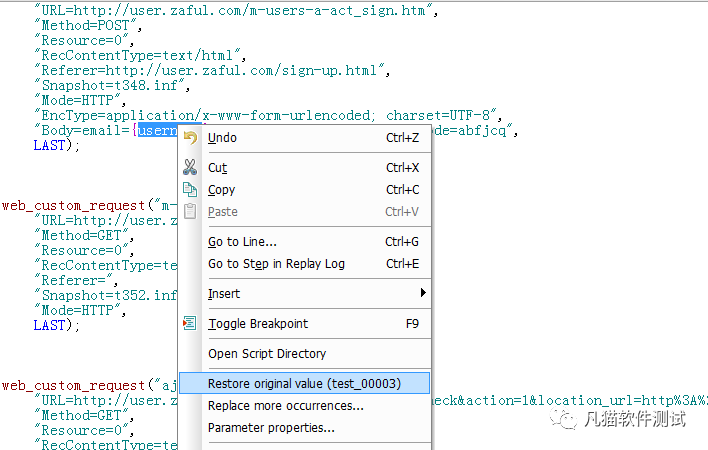Click the "Method=GET" line under m- request

click(x=84, y=235)
